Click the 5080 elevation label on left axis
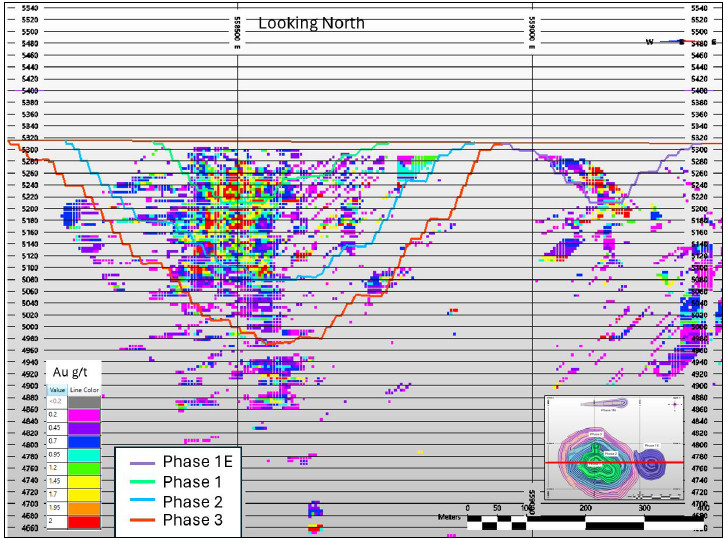Viewport: 724px width, 539px height. click(30, 279)
